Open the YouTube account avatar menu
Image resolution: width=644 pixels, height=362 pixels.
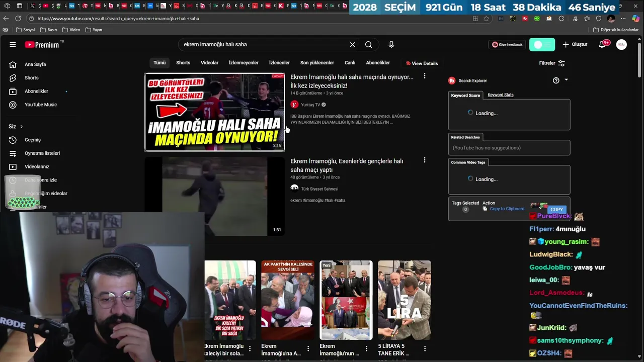click(x=621, y=45)
